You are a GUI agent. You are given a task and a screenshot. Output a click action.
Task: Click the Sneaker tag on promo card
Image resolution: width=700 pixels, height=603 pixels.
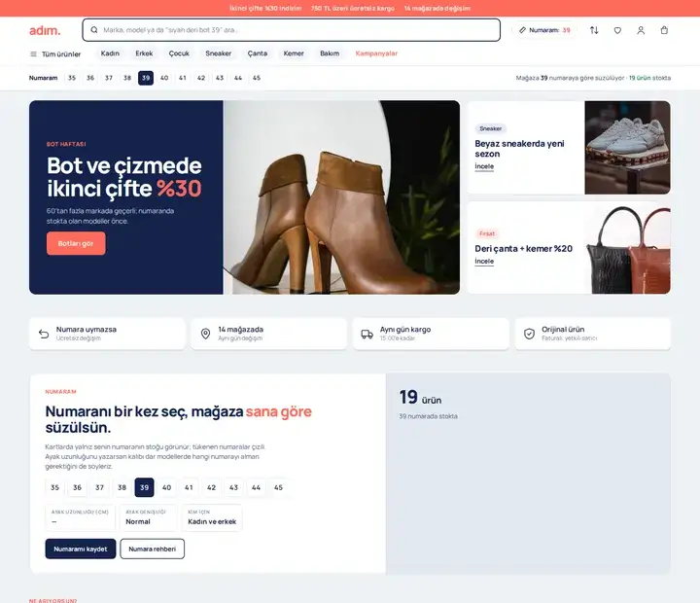pos(490,128)
